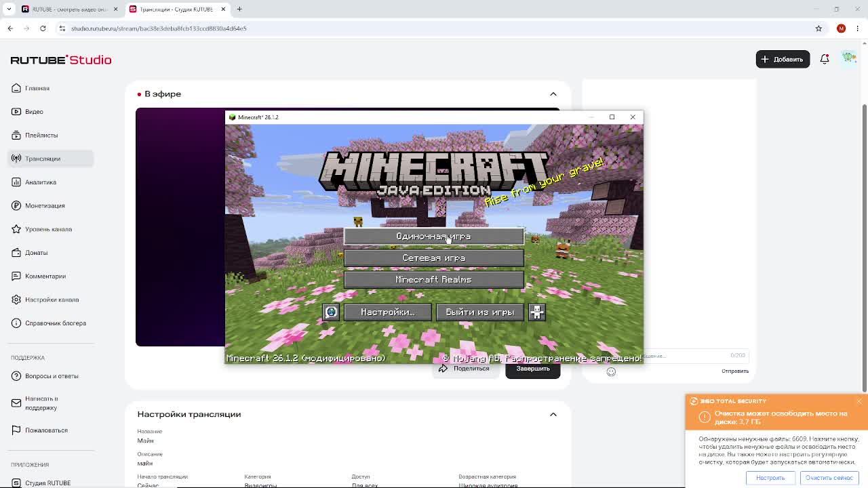
Task: Collapse the Настройки трансляции section
Action: tap(553, 414)
